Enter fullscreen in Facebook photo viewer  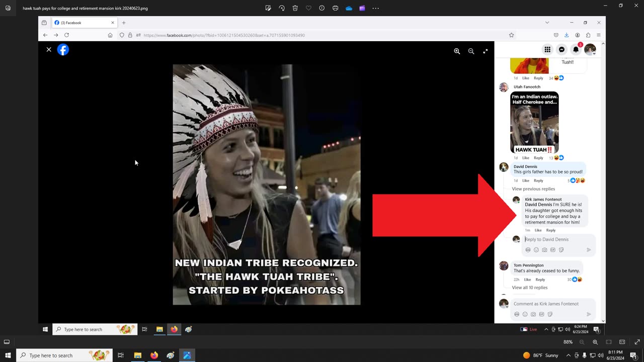click(x=486, y=51)
